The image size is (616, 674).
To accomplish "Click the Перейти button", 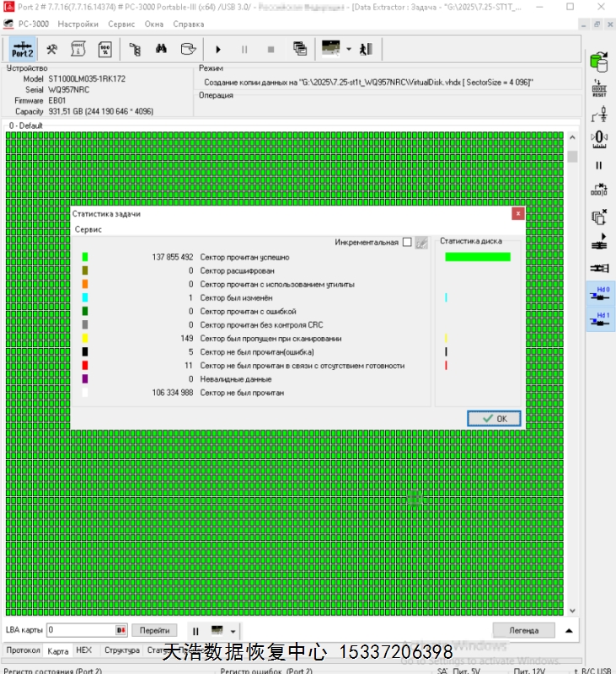I will coord(154,630).
